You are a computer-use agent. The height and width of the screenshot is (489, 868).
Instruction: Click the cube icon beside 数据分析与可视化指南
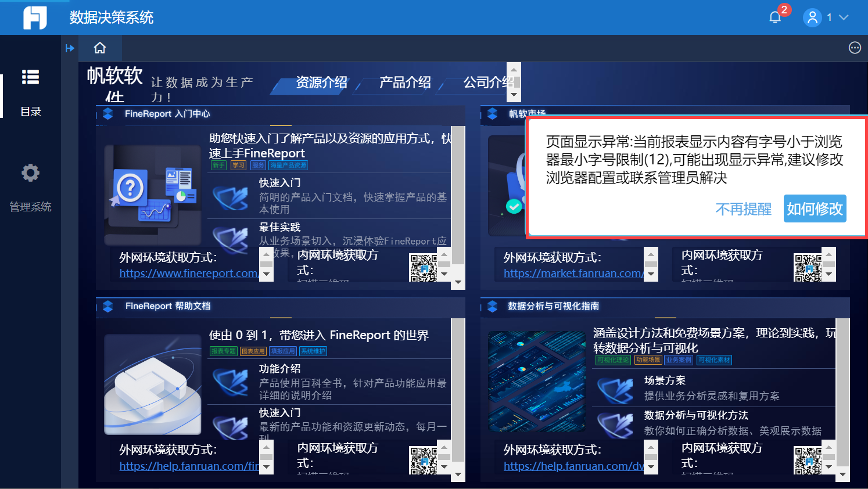point(492,306)
